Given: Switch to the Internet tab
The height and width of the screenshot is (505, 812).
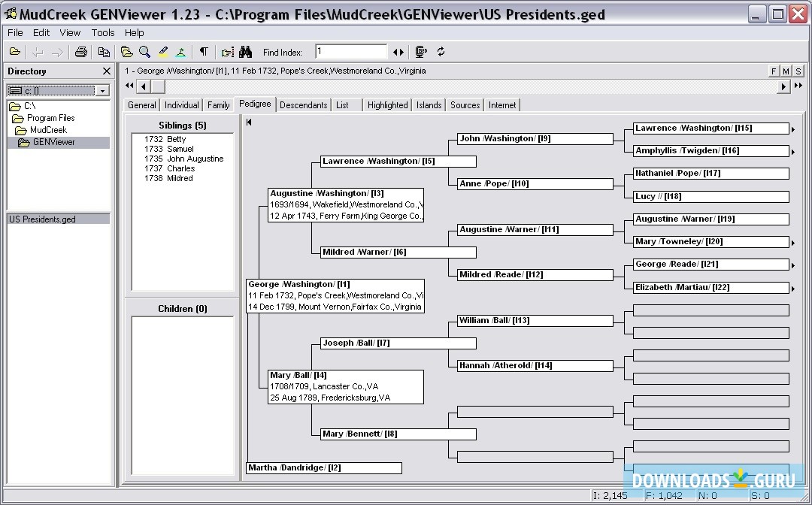Looking at the screenshot, I should [x=502, y=105].
